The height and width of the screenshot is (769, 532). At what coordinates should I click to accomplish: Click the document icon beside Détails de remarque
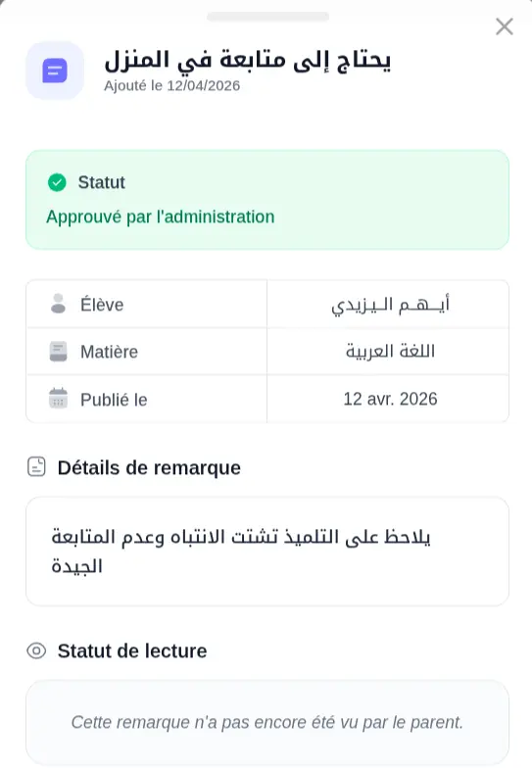(36, 467)
